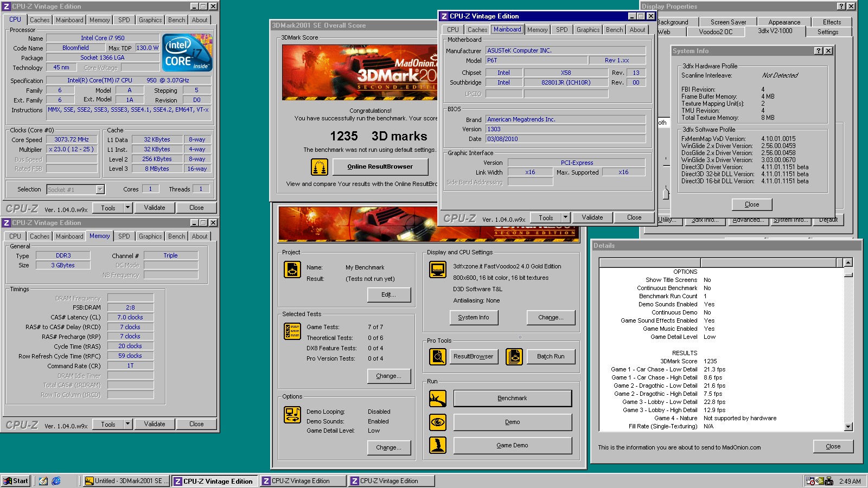Click the Game Demo button
This screenshot has width=868, height=488.
(x=512, y=445)
